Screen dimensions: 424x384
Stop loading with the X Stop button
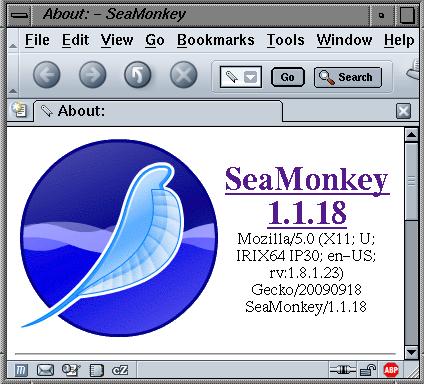(x=184, y=75)
